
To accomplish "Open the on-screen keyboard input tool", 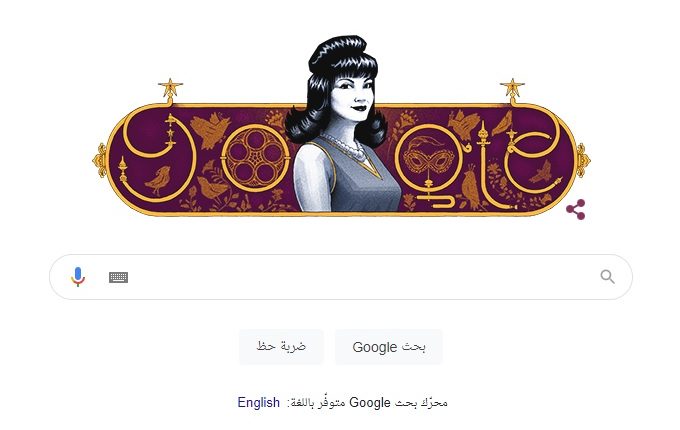I will point(118,277).
